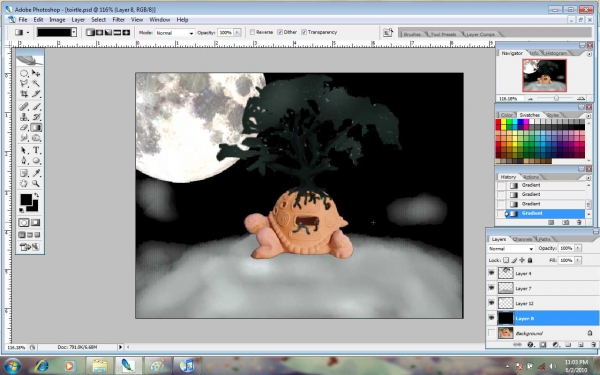Select the Crop tool

click(24, 93)
